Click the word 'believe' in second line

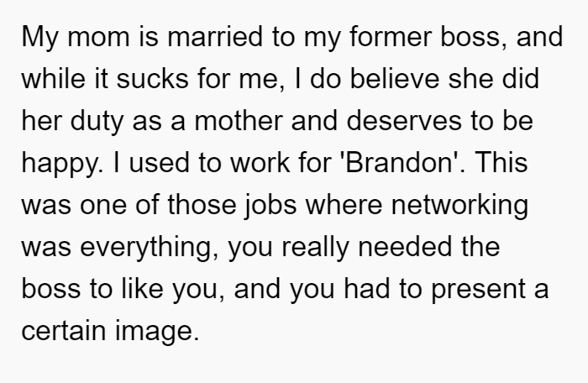(x=395, y=79)
